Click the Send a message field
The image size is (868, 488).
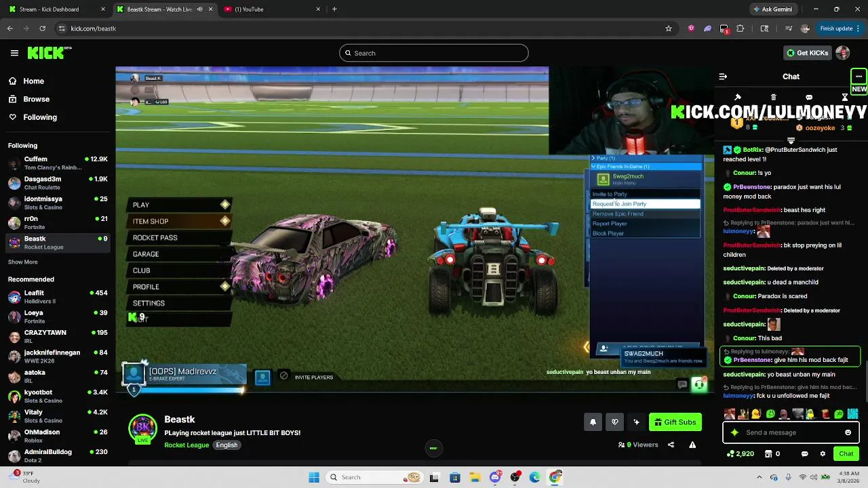(x=792, y=432)
